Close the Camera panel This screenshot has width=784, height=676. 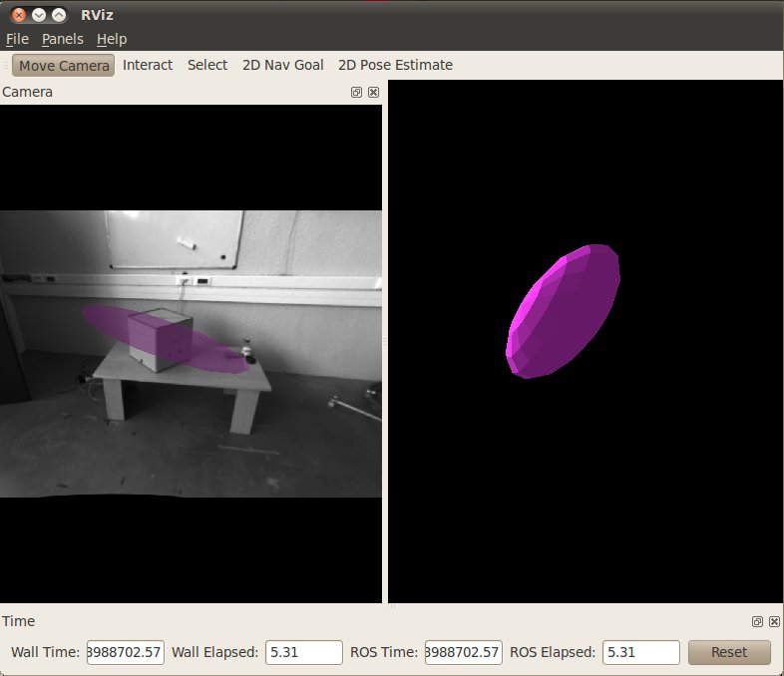coord(373,92)
